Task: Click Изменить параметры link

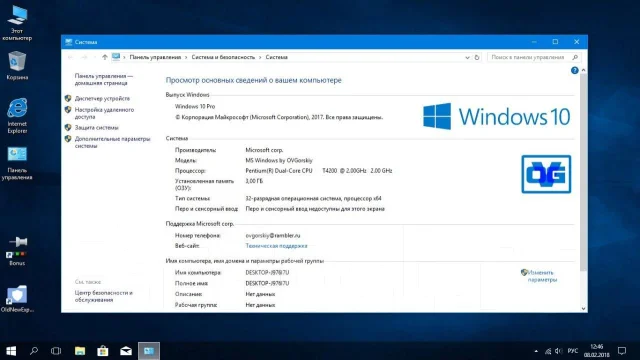Action: tap(542, 276)
